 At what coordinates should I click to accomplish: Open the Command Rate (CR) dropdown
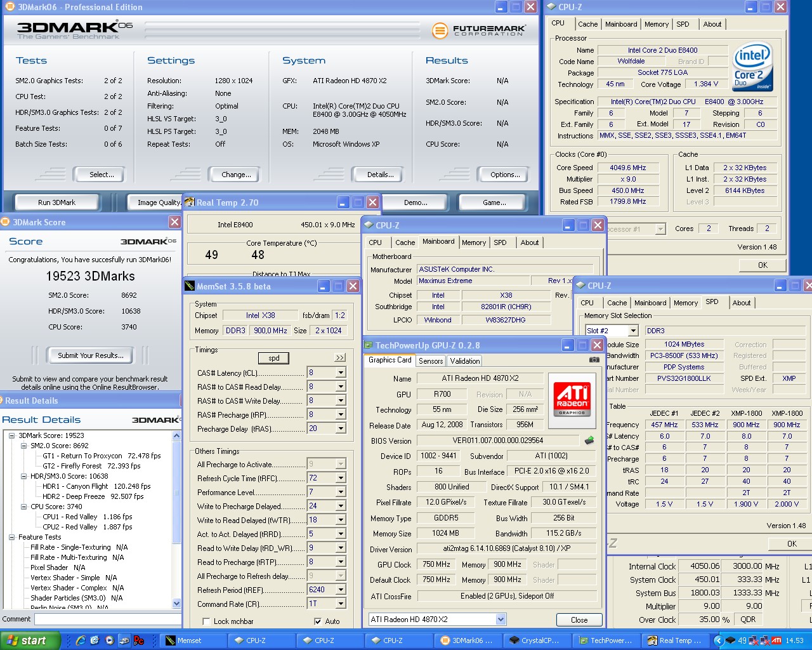click(x=341, y=604)
